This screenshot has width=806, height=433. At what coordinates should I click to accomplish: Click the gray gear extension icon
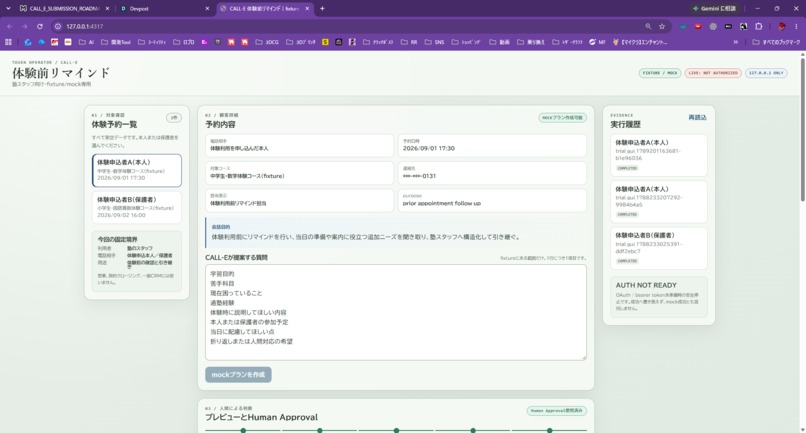point(713,26)
